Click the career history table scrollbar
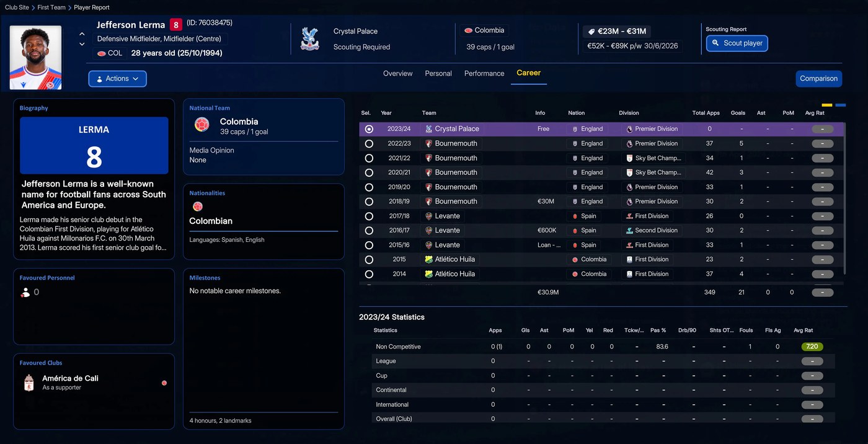The image size is (868, 444). (845, 198)
